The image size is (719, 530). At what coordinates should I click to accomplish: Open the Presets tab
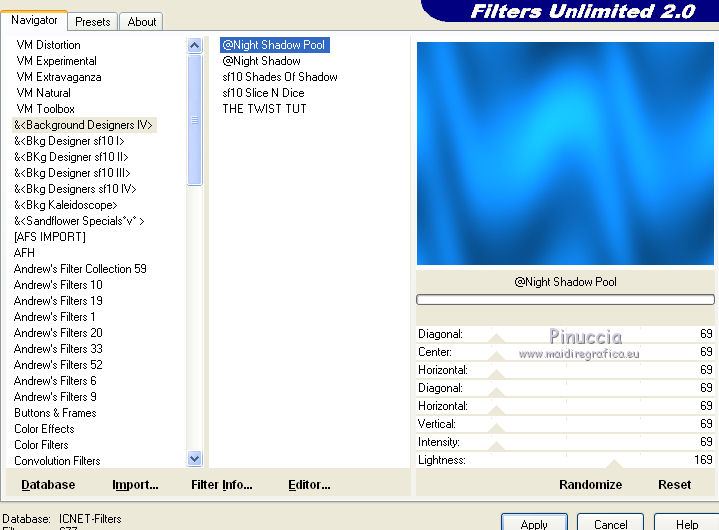click(93, 22)
